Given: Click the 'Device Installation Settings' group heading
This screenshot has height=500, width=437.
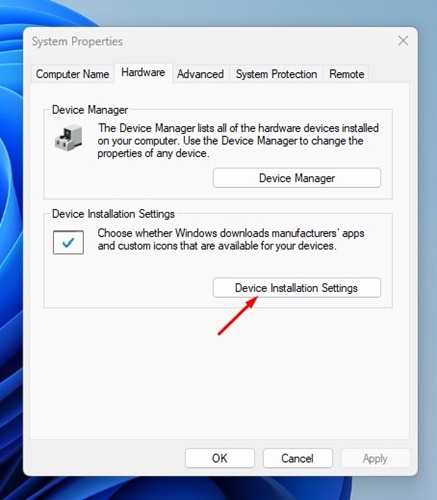Looking at the screenshot, I should [113, 214].
